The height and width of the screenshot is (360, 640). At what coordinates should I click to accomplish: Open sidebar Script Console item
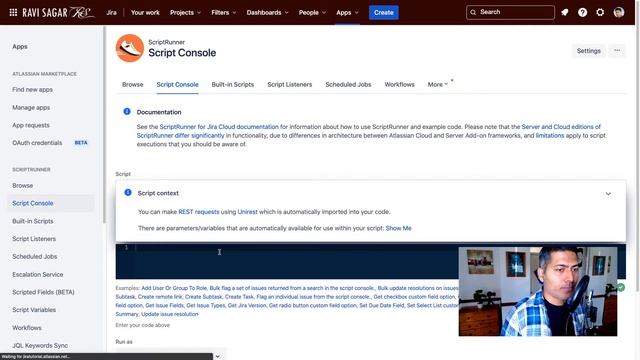[33, 203]
